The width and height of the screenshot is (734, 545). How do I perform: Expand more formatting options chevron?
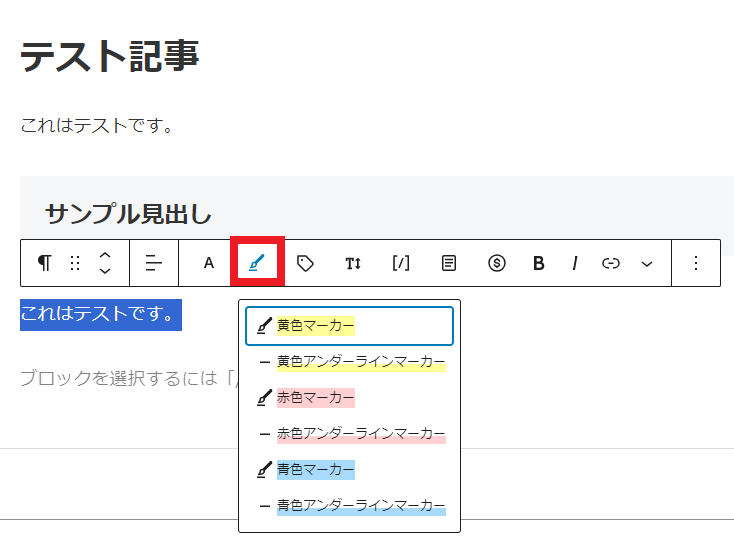pos(647,263)
